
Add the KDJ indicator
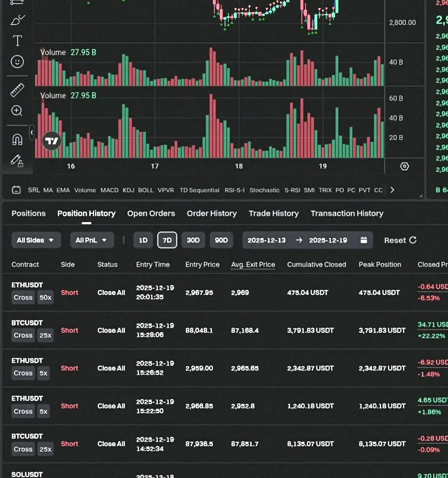coord(129,190)
